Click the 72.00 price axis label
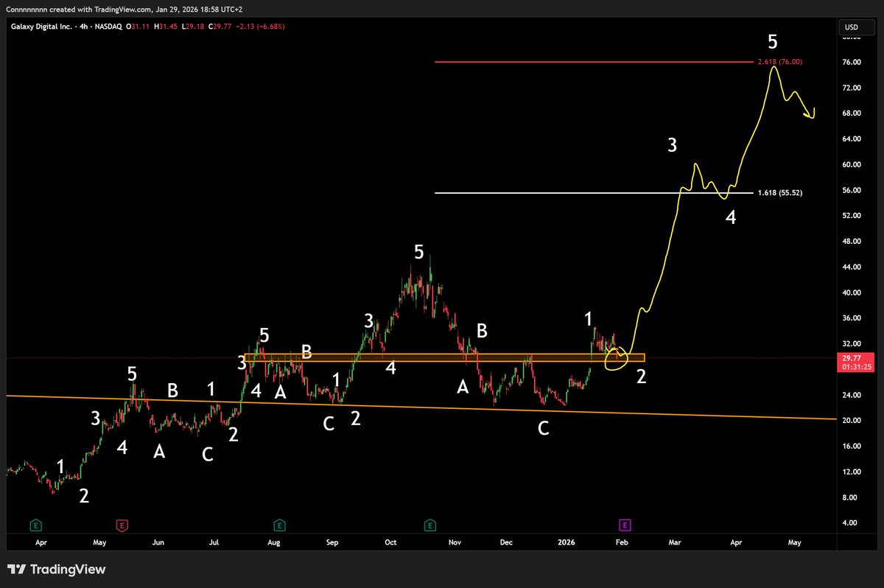884x588 pixels. 852,88
